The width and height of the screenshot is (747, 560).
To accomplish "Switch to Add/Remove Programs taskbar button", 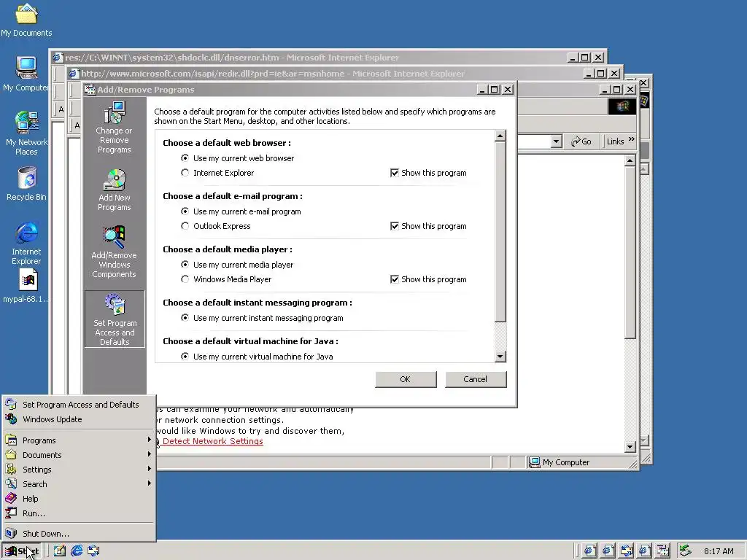I will click(663, 551).
